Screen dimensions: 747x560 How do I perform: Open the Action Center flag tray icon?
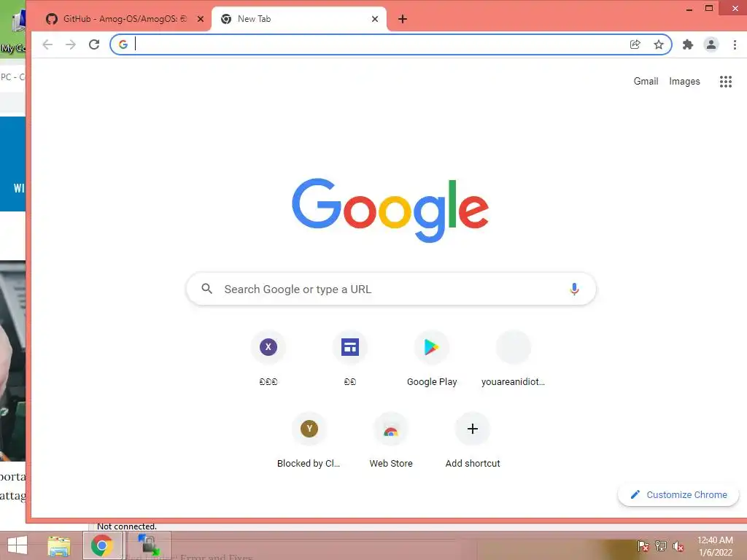(643, 546)
